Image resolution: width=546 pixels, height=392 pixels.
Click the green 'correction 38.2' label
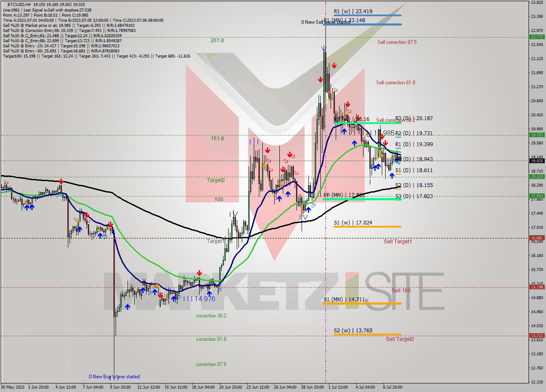(211, 316)
